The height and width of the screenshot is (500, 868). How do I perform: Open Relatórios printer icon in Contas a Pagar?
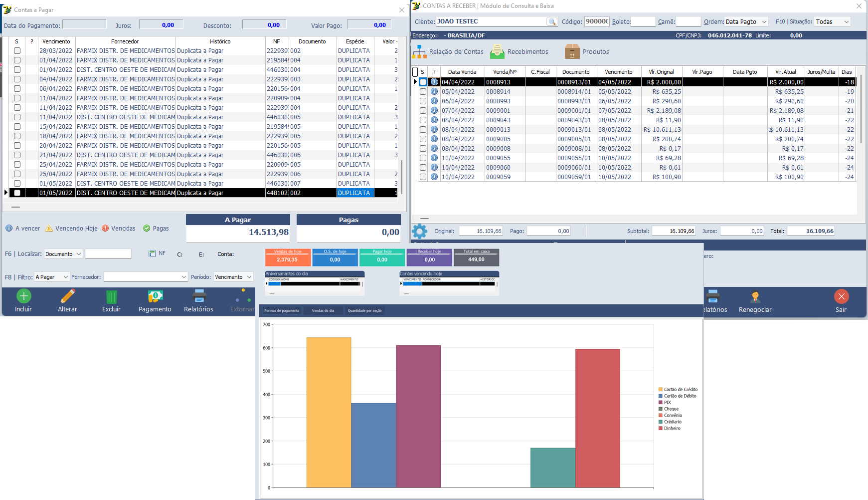[x=199, y=296]
